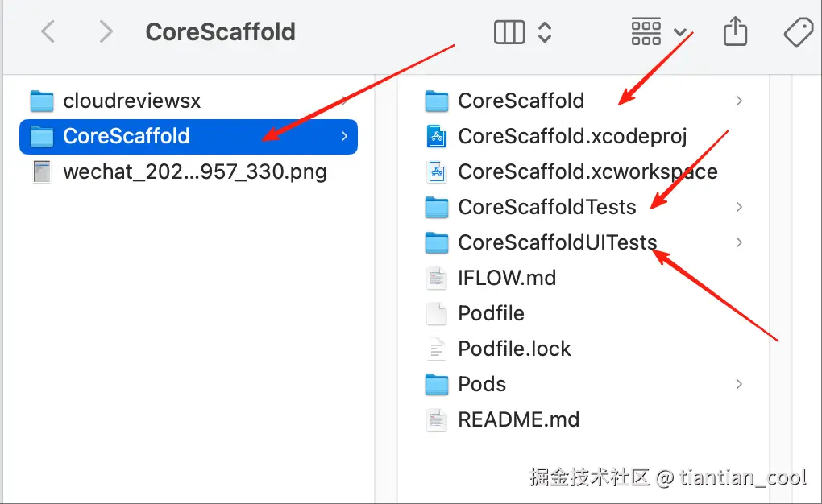822x504 pixels.
Task: Click the CoreScaffold window title
Action: [220, 31]
